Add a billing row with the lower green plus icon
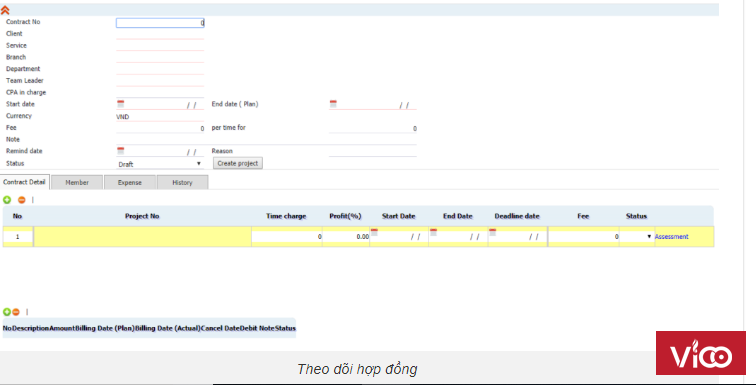This screenshot has height=385, width=756. tap(7, 312)
